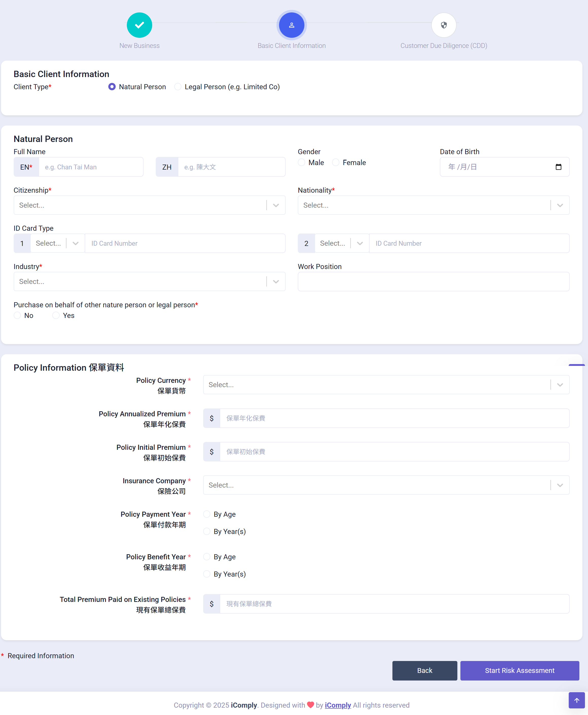Click the Policy Annualized Premium input
The width and height of the screenshot is (588, 715).
[395, 418]
